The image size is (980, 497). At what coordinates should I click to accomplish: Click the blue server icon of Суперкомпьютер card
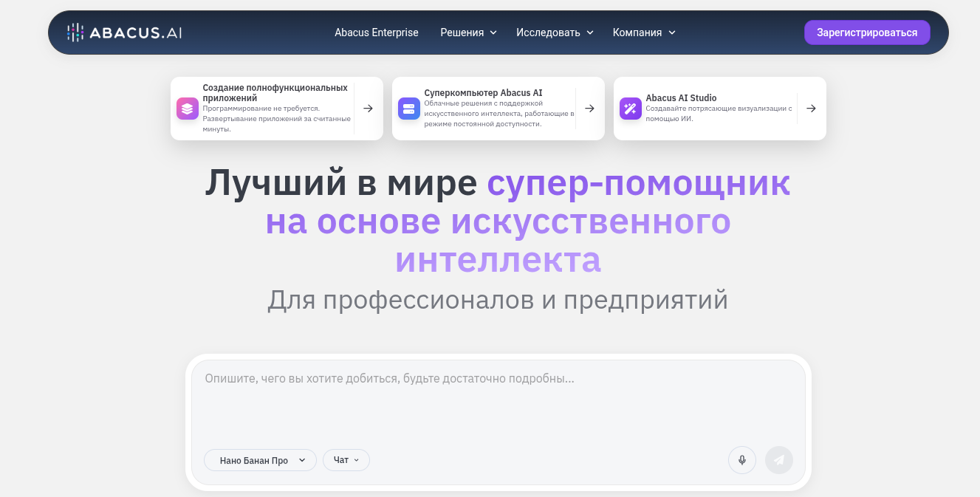[x=409, y=109]
